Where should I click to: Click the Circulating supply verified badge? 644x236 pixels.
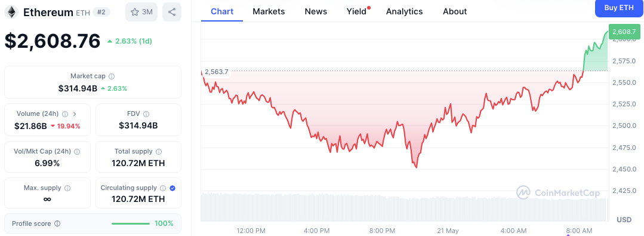tap(172, 188)
